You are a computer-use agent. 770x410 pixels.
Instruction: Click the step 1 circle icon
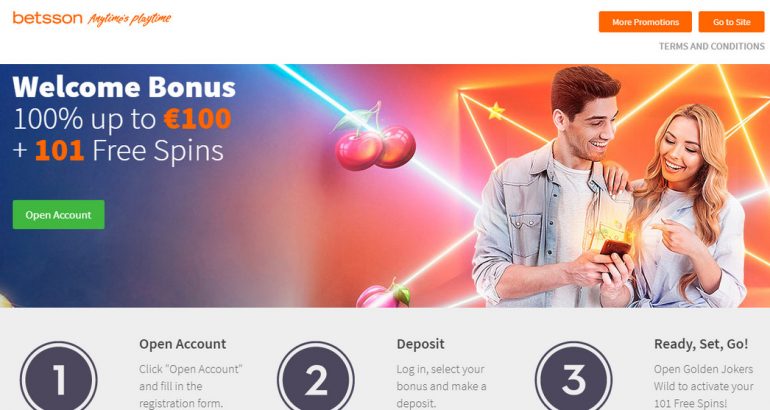point(58,379)
